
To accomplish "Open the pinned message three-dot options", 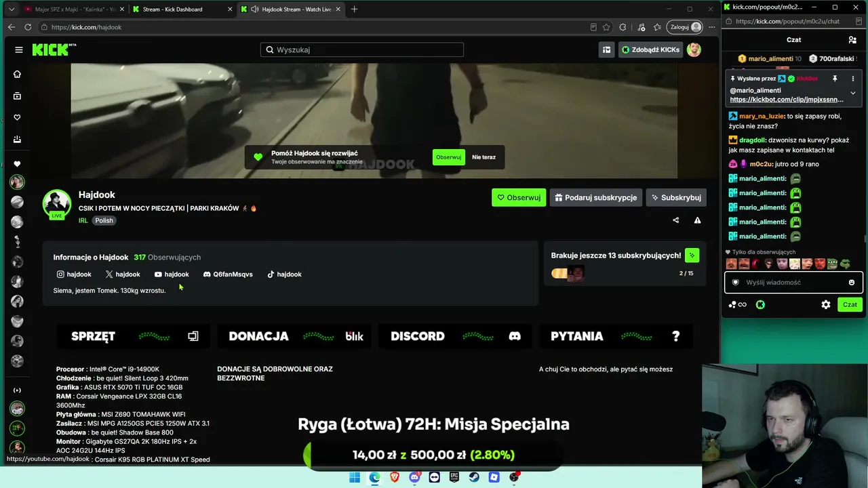I will 853,79.
